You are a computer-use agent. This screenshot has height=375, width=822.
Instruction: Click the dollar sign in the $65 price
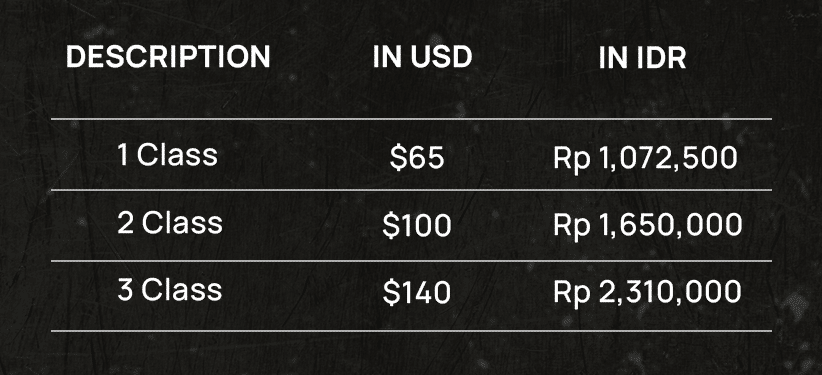(398, 157)
